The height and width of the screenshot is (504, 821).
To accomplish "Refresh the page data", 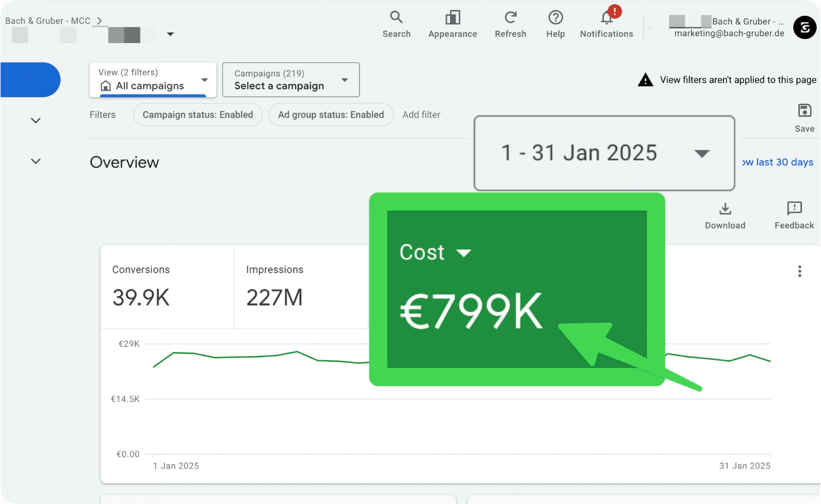I will click(x=510, y=17).
